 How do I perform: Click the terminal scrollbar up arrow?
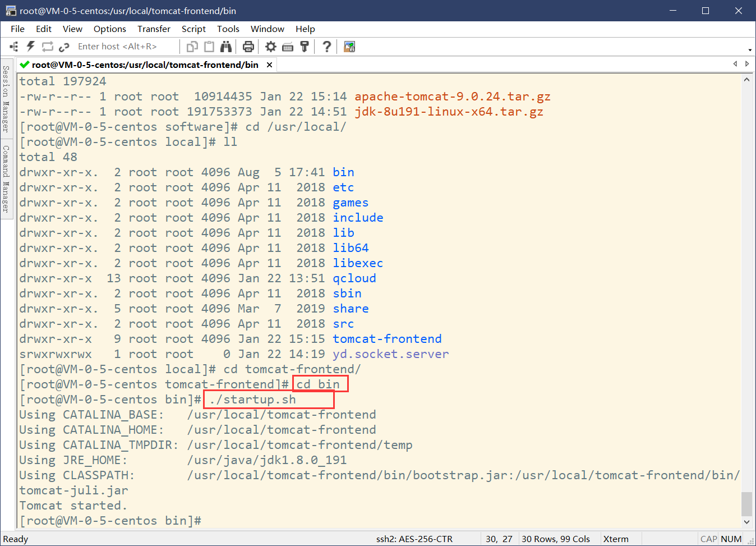[x=746, y=80]
